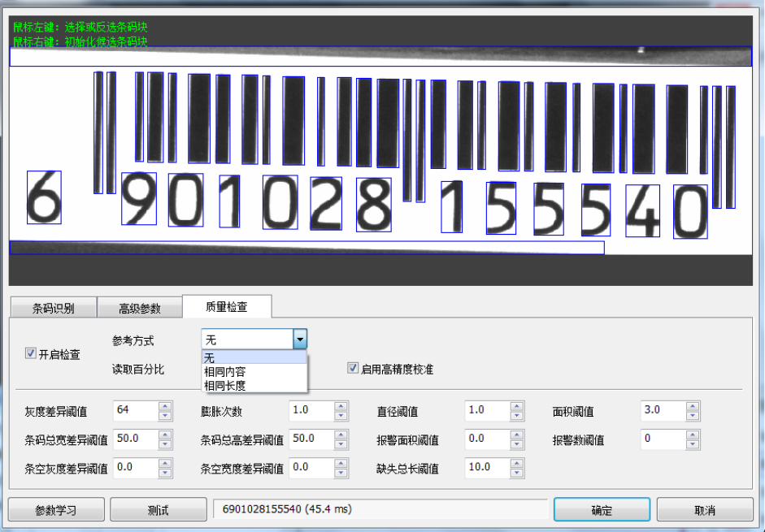This screenshot has width=765, height=532.
Task: Choose 无 in the dropdown list
Action: [x=254, y=357]
